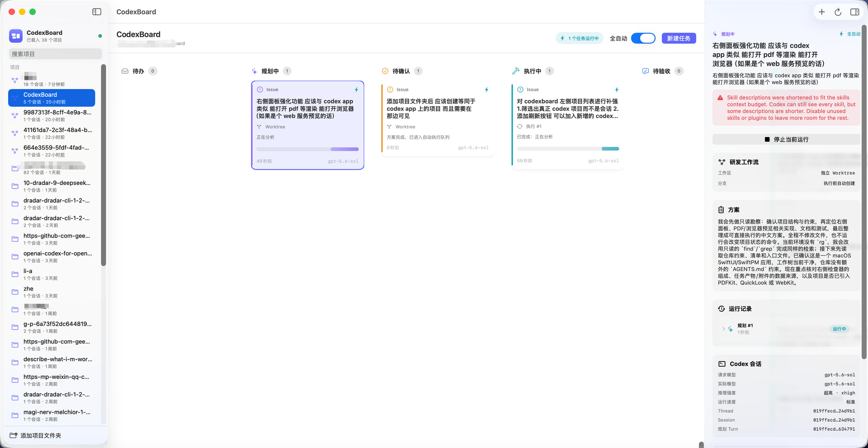
Task: Click Worktree branch icon on 添加项目文件夹后 card
Action: coord(389,127)
